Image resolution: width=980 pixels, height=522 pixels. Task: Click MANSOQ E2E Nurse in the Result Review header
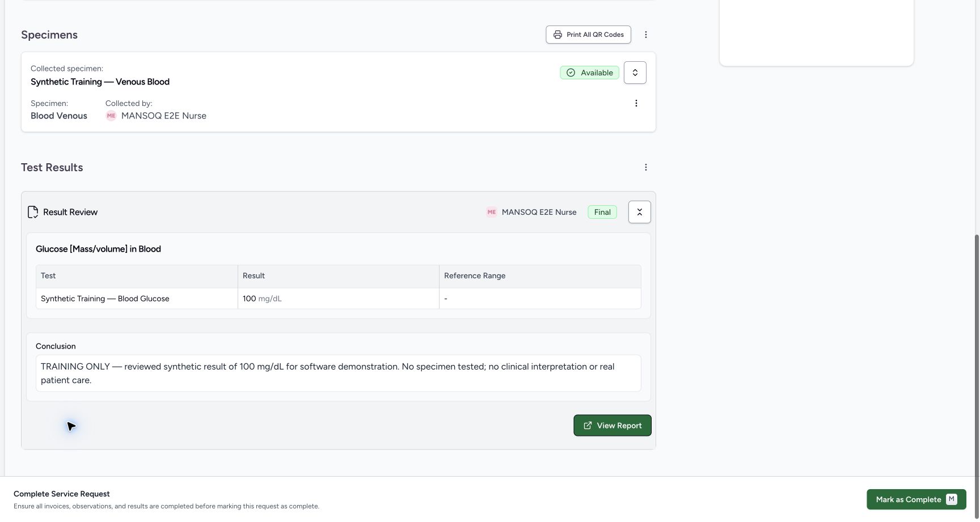[x=539, y=212]
